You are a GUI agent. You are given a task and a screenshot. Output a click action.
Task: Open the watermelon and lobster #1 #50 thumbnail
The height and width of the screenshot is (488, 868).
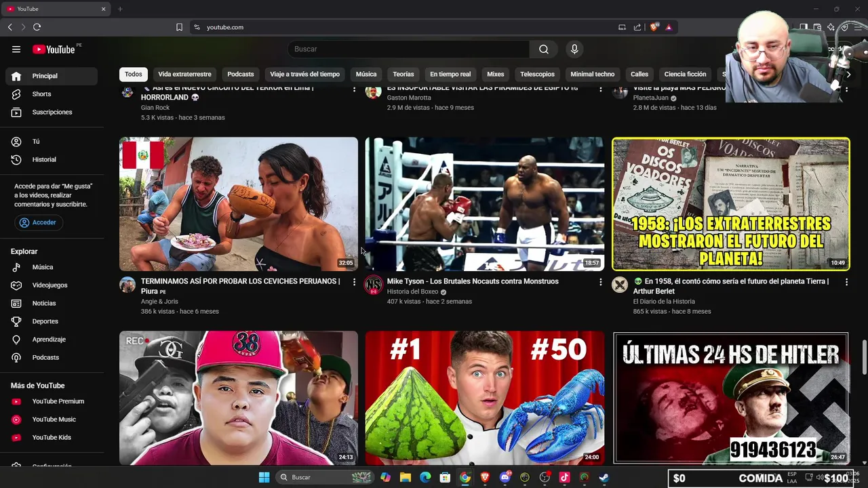(x=484, y=398)
